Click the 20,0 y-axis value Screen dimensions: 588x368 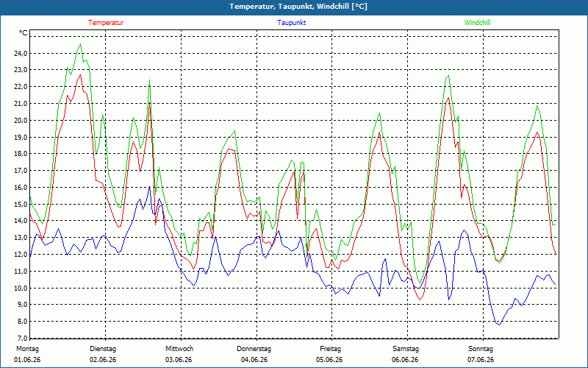point(21,121)
